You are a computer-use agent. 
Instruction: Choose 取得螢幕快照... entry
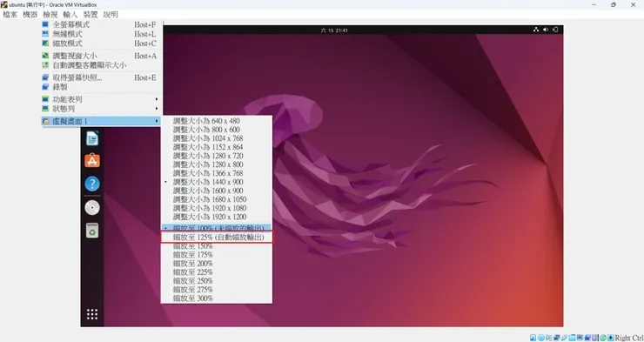(x=102, y=77)
